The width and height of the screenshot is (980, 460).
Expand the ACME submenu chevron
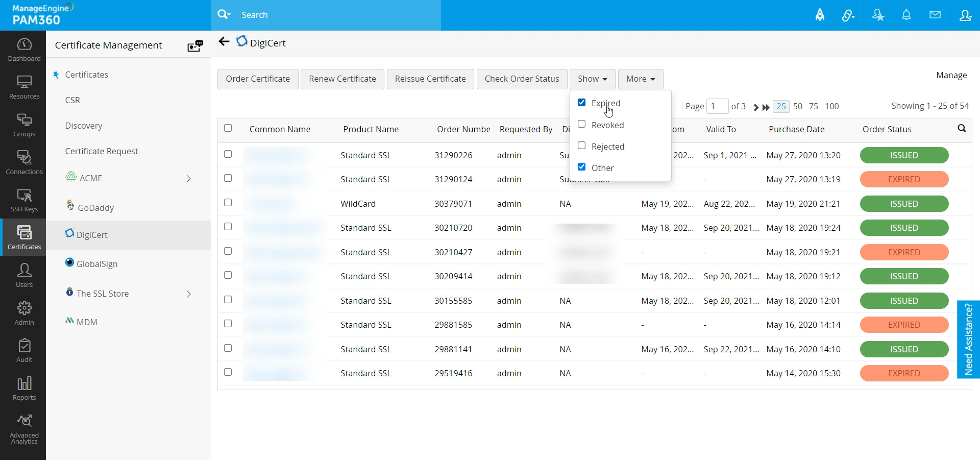(x=188, y=179)
